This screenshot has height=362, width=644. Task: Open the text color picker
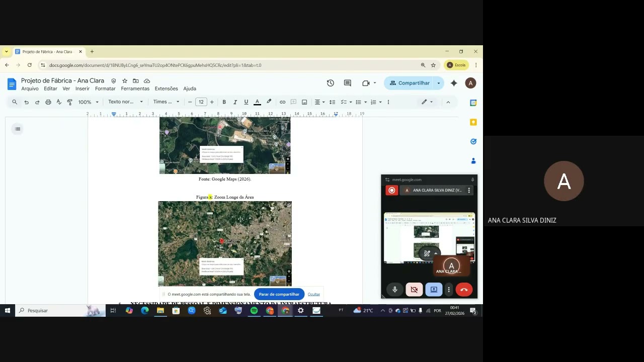(257, 102)
